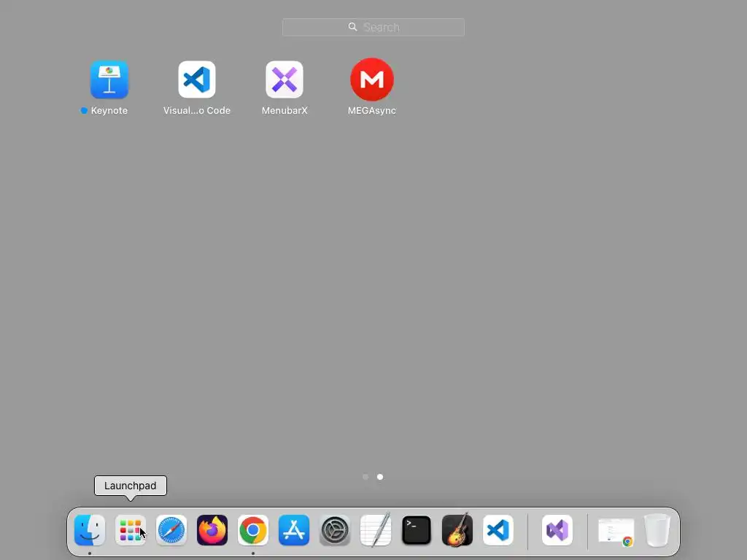
Task: Open Safari from the Dock
Action: 171,530
